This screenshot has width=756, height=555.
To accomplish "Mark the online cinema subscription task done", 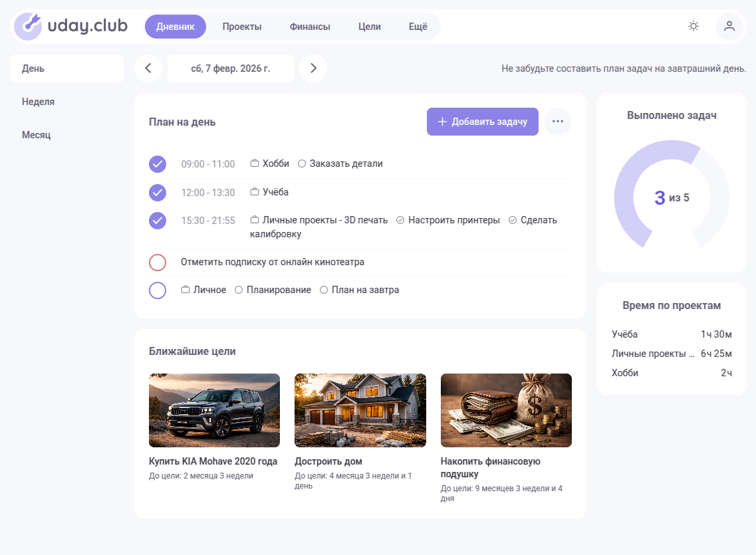I will 158,263.
